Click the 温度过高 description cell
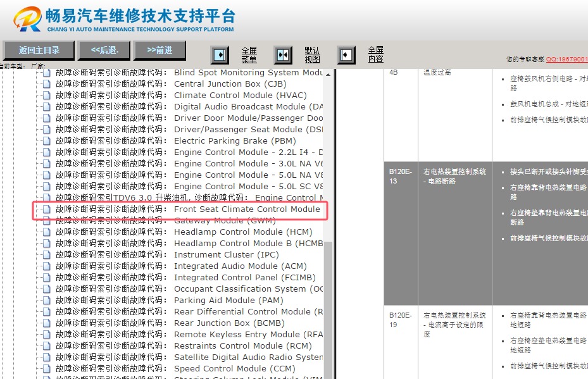This screenshot has height=379, width=588. (x=455, y=115)
